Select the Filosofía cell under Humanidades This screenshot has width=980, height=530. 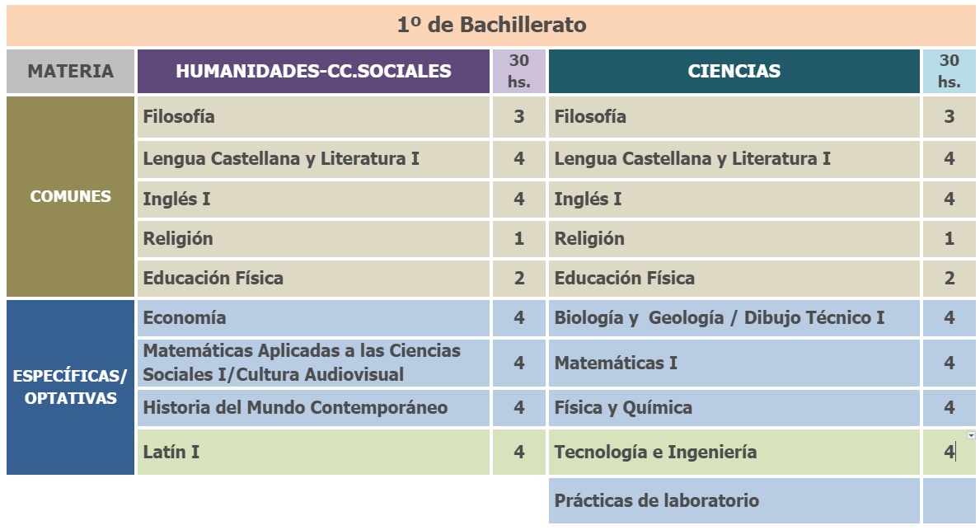click(x=314, y=117)
